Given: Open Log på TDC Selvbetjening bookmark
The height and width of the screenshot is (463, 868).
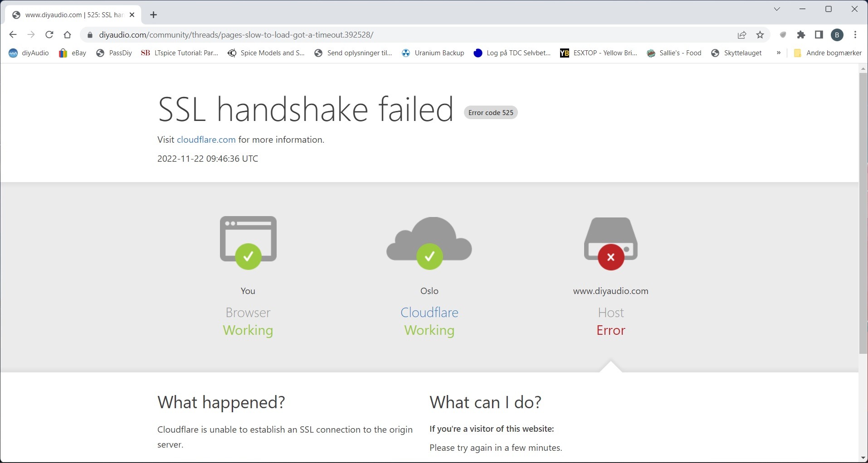Looking at the screenshot, I should [512, 53].
